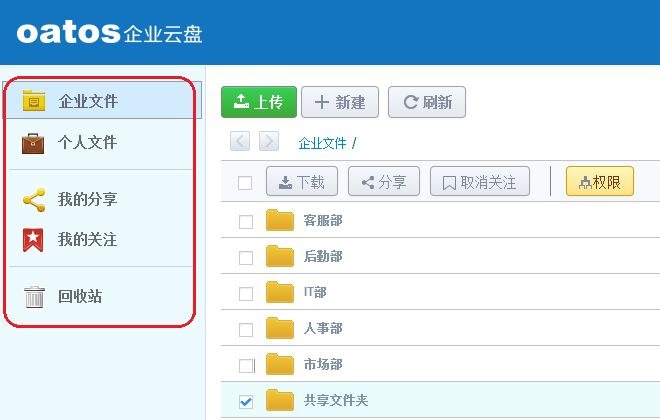Click the green 上传 upload button
The image size is (660, 420).
pyautogui.click(x=259, y=102)
